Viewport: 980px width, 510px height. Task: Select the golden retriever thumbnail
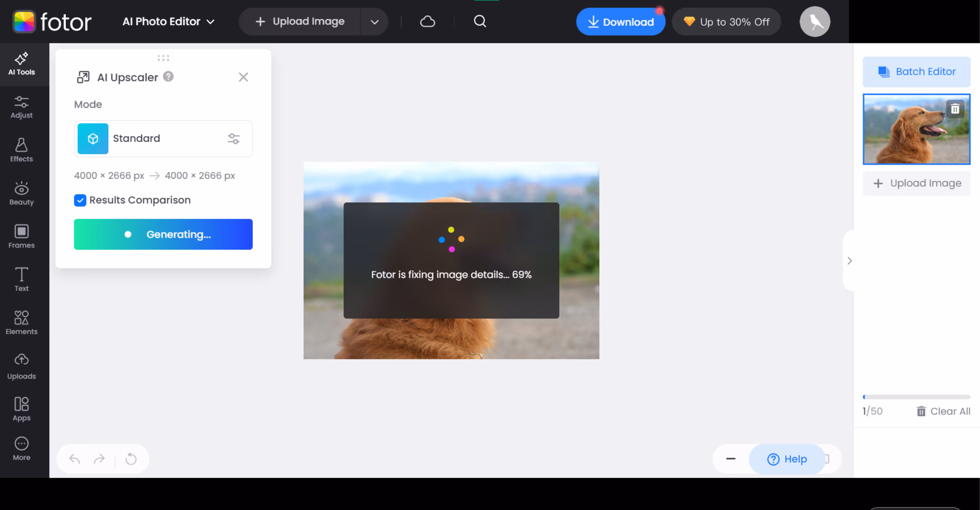pos(916,129)
